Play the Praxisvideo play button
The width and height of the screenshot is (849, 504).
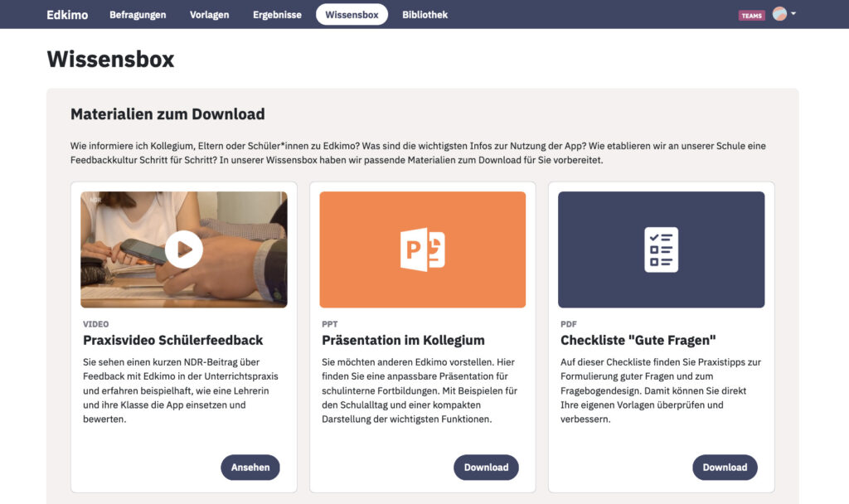click(184, 249)
